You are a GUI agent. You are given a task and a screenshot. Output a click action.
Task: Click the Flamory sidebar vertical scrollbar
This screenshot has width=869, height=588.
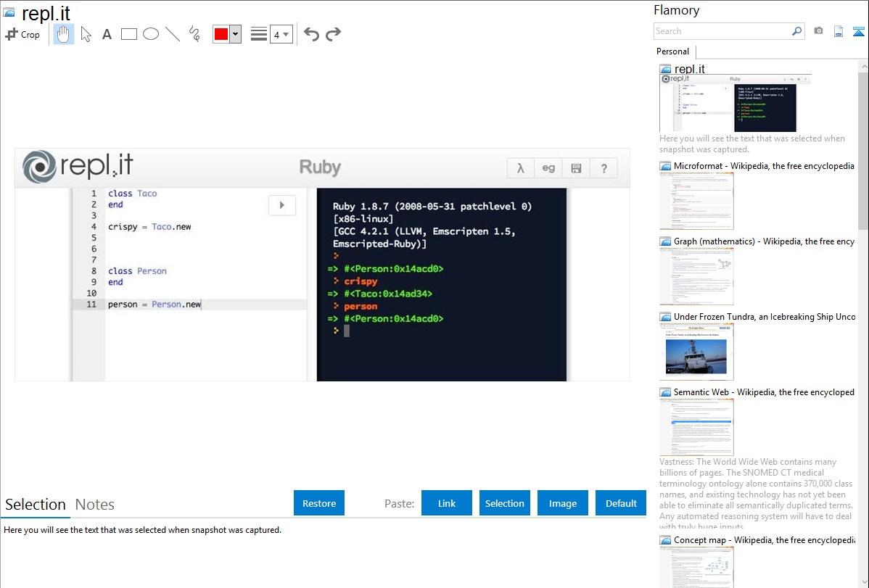tap(863, 149)
